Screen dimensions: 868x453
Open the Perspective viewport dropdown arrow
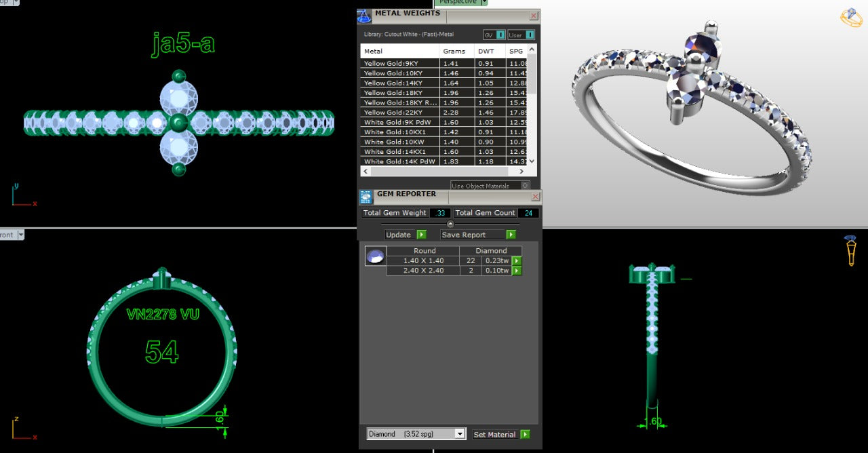484,3
